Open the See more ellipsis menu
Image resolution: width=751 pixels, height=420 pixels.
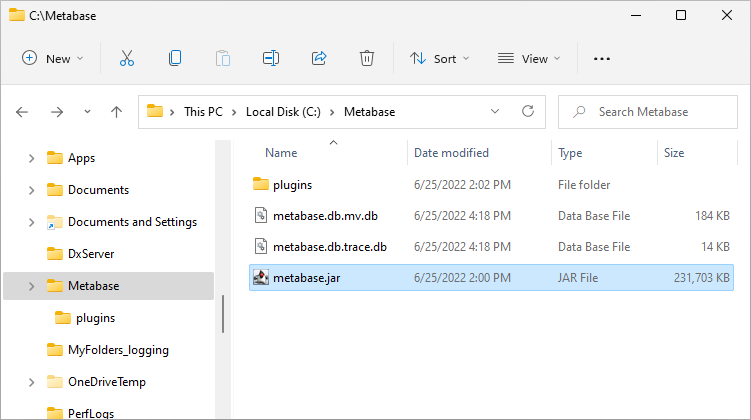tap(602, 59)
